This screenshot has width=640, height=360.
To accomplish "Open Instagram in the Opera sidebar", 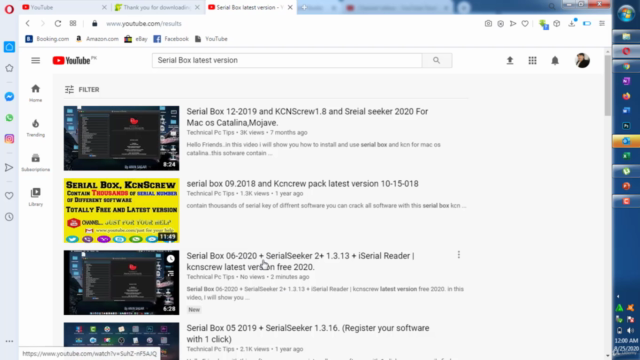I will [9, 139].
